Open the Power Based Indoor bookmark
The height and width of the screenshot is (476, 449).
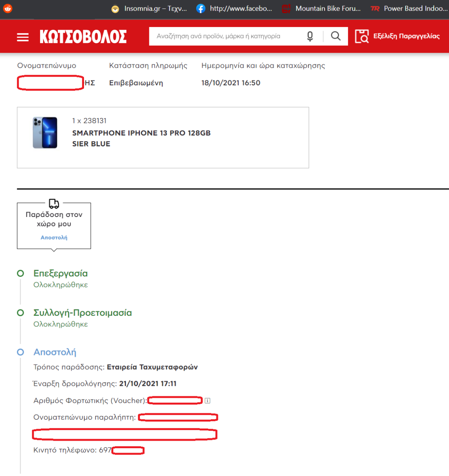(x=409, y=8)
